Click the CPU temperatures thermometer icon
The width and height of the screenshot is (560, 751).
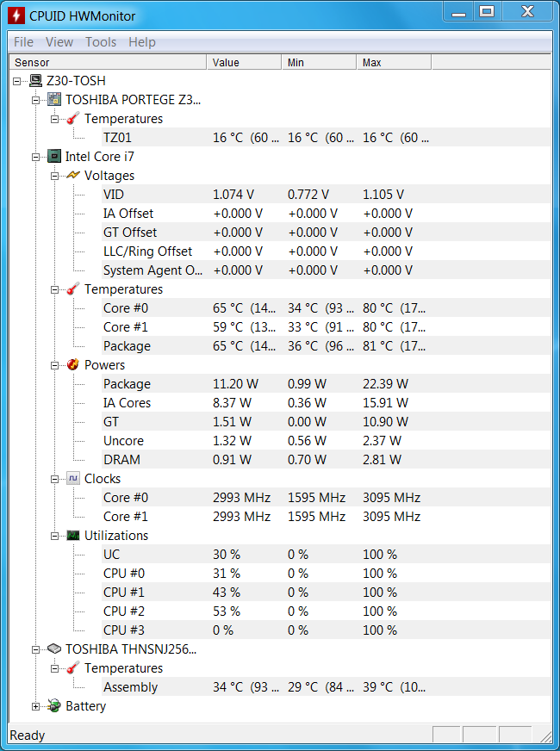click(x=73, y=289)
